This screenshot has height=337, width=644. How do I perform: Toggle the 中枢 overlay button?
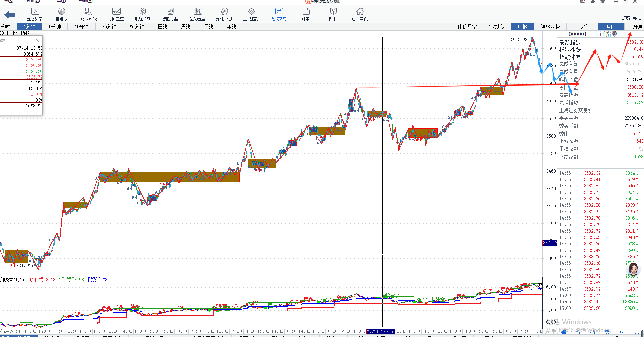(522, 27)
